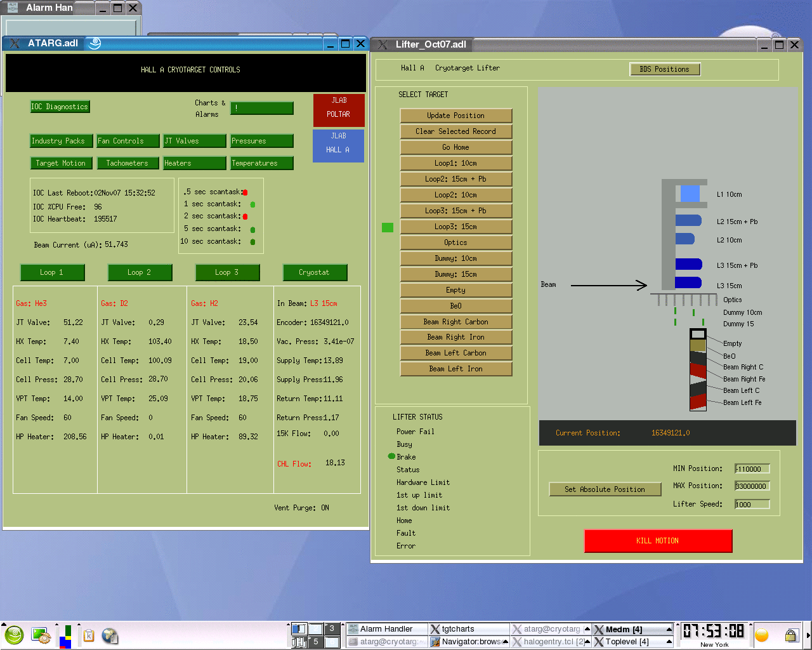The image size is (812, 650).
Task: Open Heaters display
Action: 195,163
